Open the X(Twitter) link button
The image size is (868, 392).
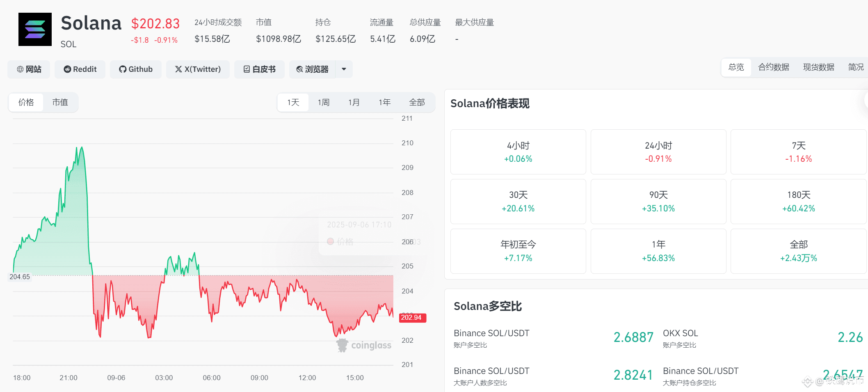pos(198,69)
